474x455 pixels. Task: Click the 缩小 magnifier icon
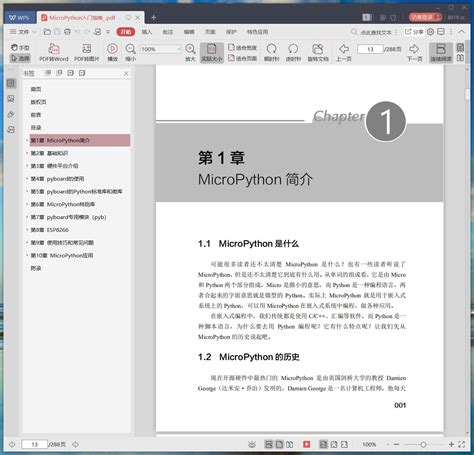(x=130, y=52)
